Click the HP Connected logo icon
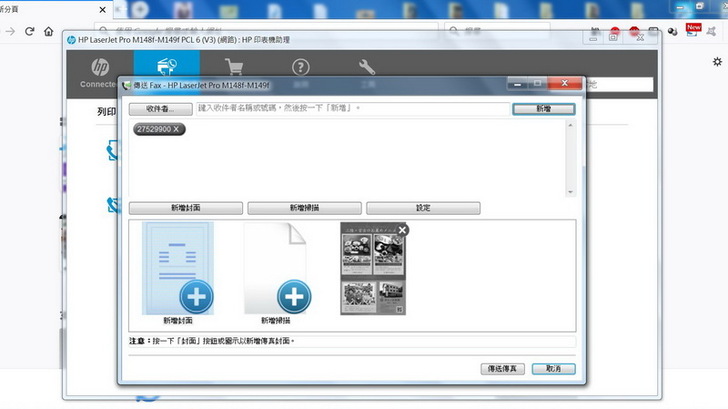Viewport: 728px width, 409px height. (x=100, y=68)
